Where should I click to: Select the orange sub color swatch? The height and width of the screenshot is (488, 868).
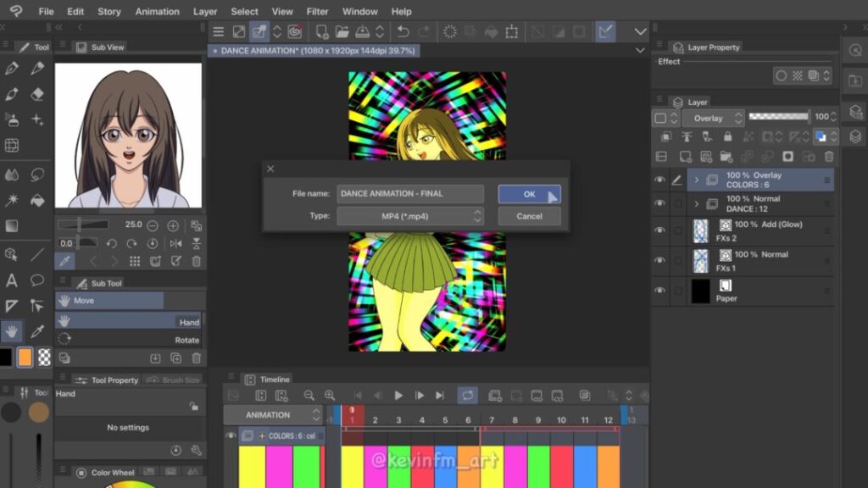[25, 358]
